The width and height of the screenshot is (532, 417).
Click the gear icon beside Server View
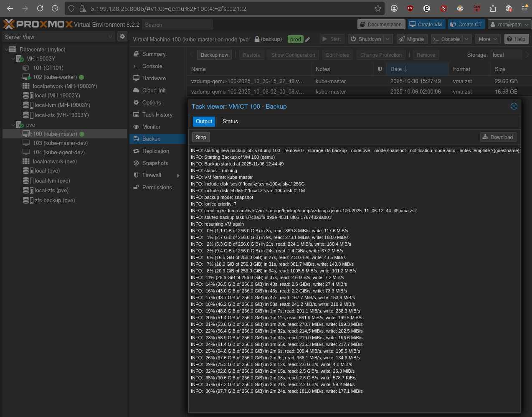[122, 37]
